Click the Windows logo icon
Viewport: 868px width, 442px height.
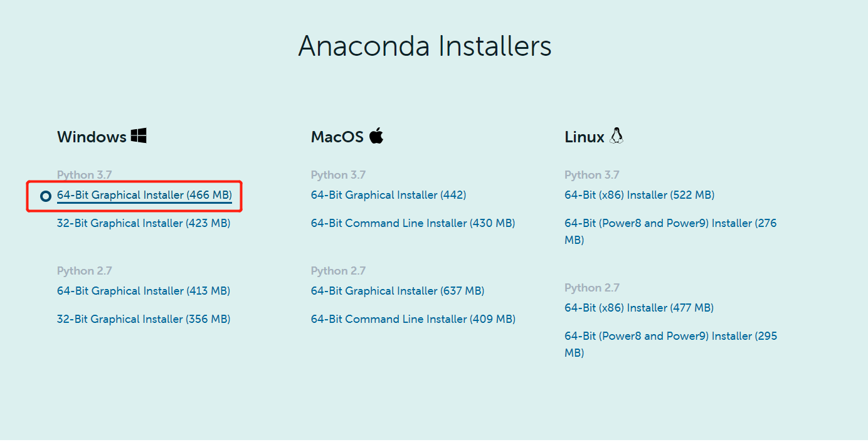coord(139,135)
